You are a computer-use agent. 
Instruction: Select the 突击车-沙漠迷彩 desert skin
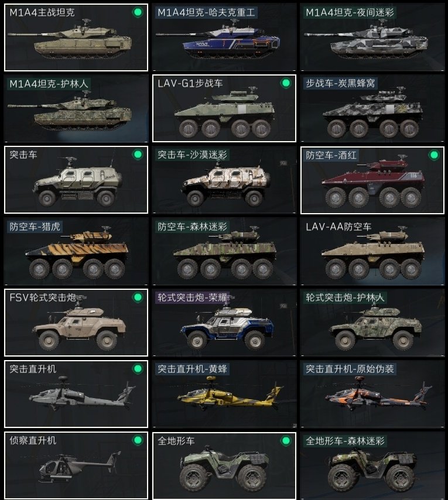coord(224,180)
